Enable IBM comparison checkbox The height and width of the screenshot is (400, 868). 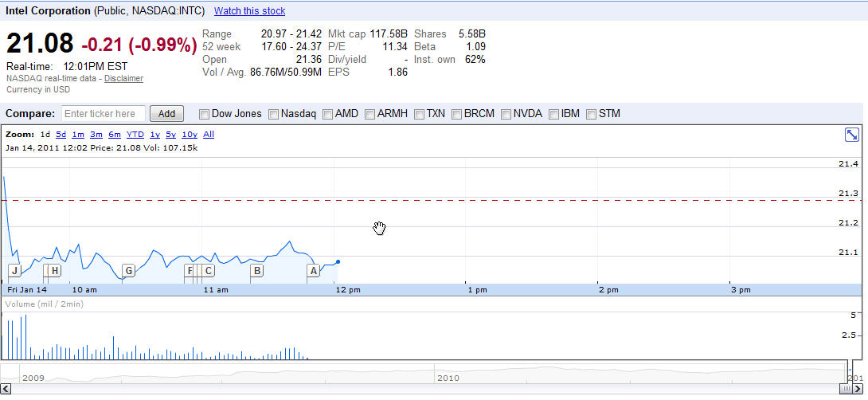point(554,114)
